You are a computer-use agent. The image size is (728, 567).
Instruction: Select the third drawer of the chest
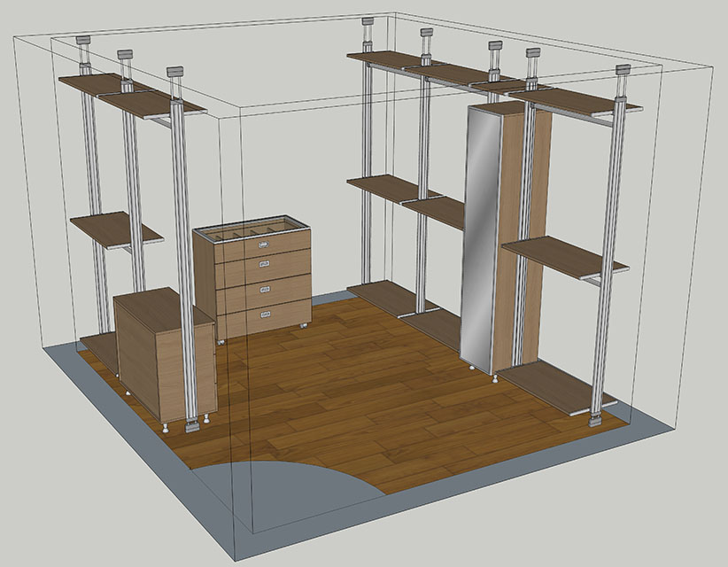pyautogui.click(x=266, y=289)
